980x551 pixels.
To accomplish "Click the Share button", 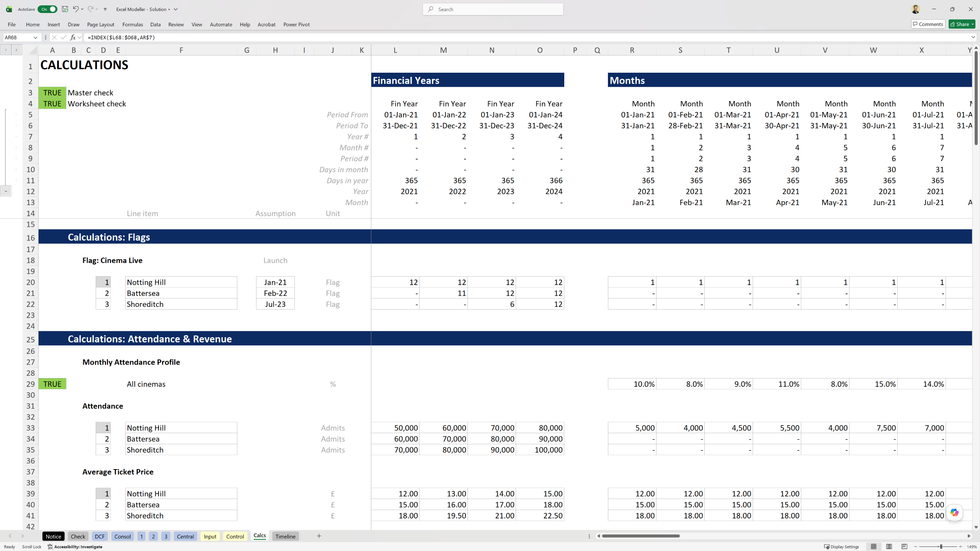I will (962, 24).
